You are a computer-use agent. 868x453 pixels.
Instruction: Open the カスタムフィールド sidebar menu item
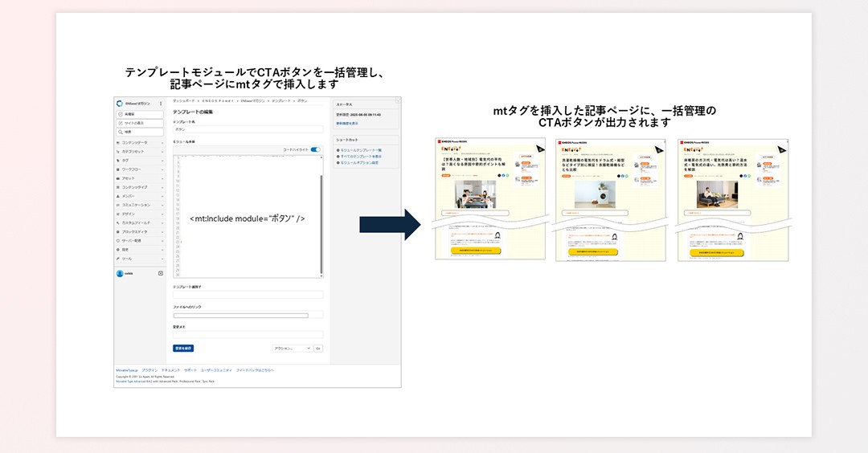(140, 222)
